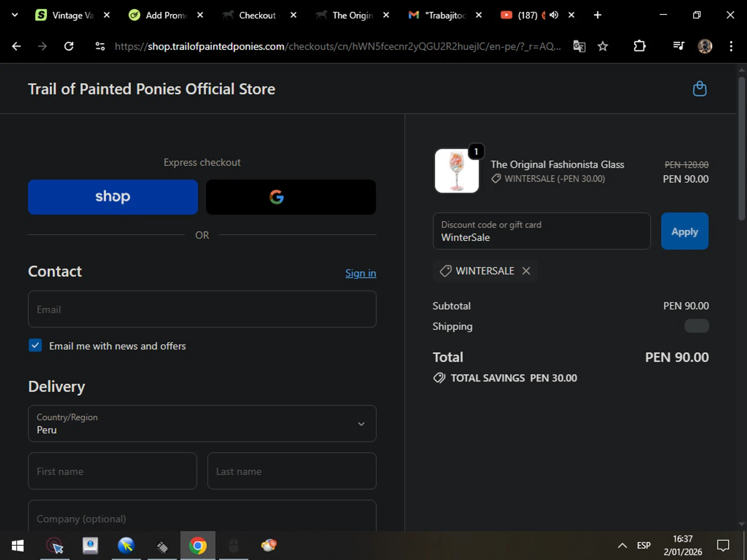Switch to the Gmail Trabajito tab

point(438,15)
